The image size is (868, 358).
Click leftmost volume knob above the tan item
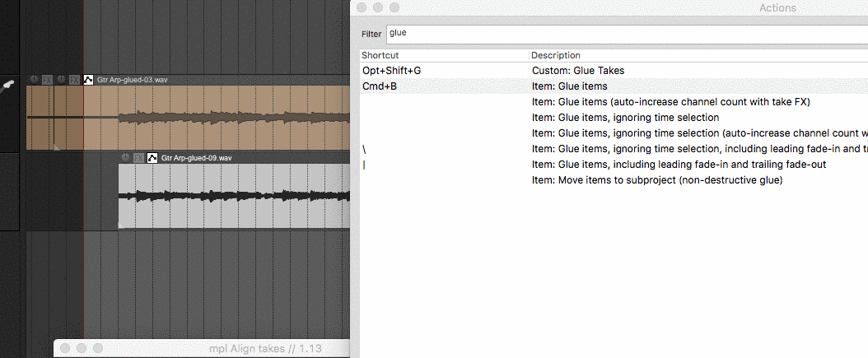point(35,80)
